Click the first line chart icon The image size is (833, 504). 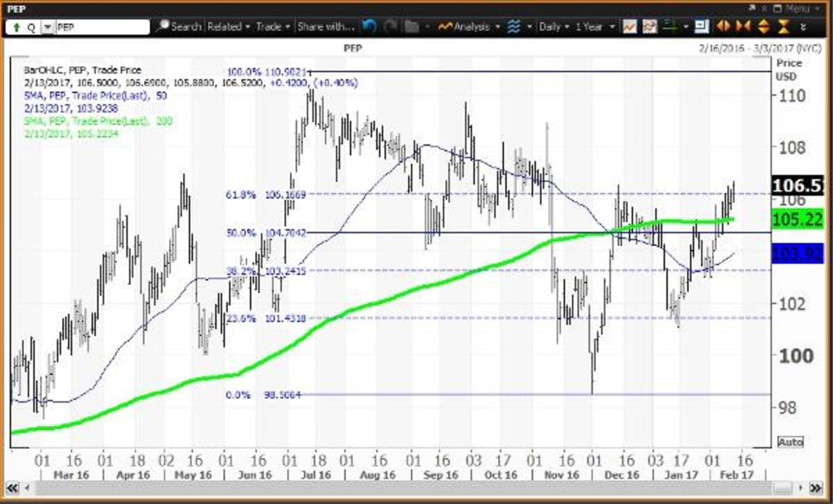630,27
